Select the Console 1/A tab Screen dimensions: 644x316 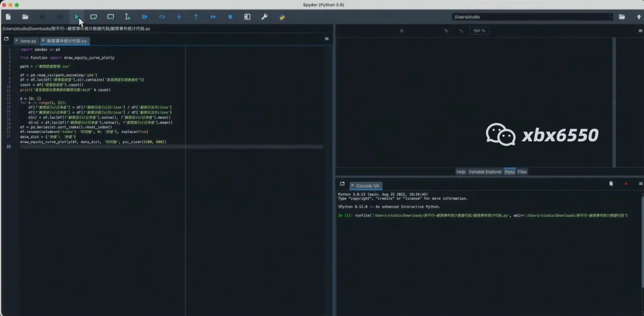[367, 186]
